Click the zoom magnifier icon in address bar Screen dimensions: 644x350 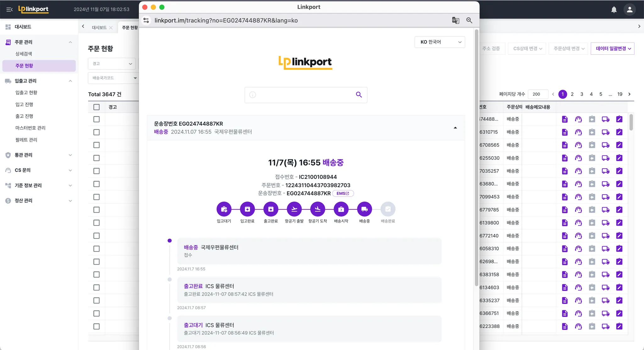(469, 20)
